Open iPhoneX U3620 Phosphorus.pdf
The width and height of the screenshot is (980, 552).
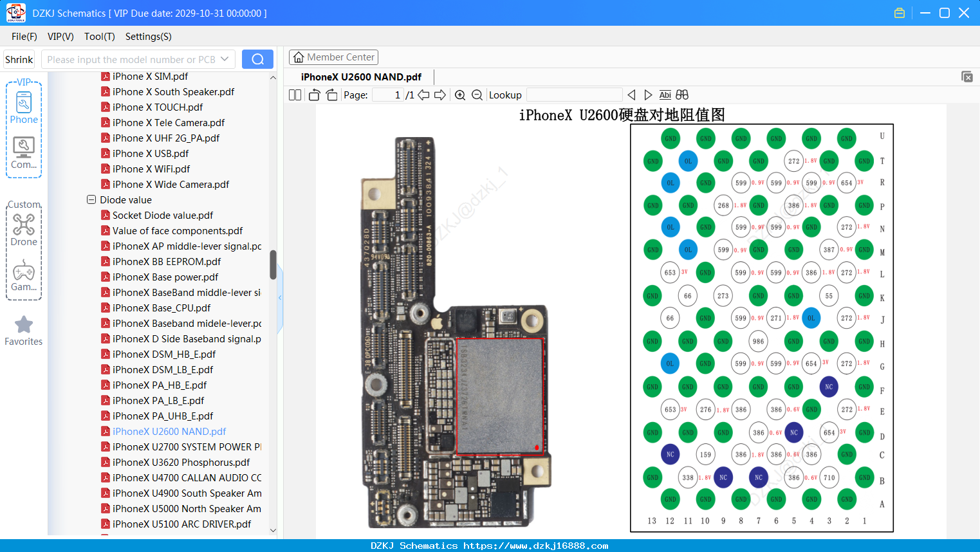click(181, 463)
